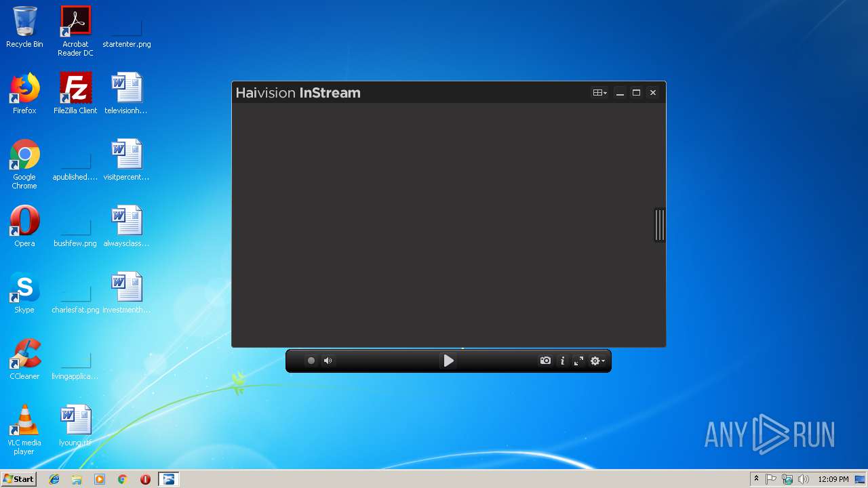Open the Windows Start menu
868x488 pixels.
coord(19,479)
